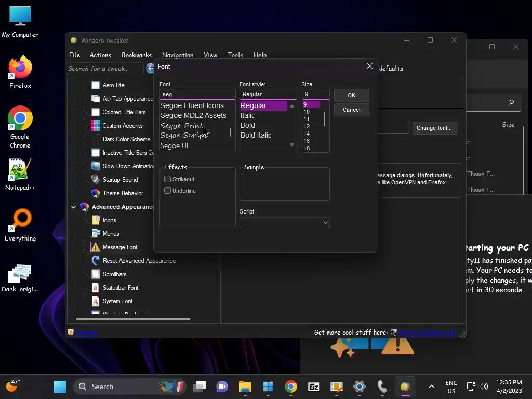Select Bold Italic font style
Screen dimensions: 532x399
coord(256,135)
